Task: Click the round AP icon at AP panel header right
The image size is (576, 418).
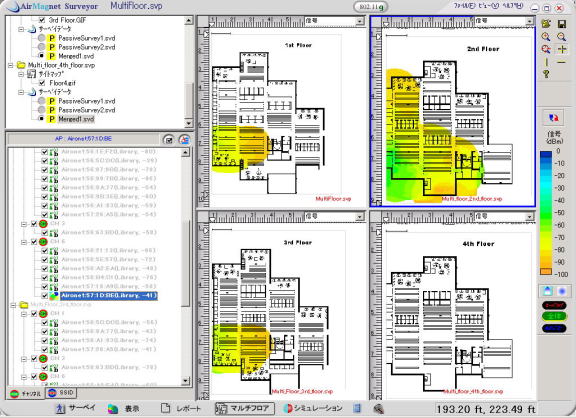Action: click(x=184, y=140)
